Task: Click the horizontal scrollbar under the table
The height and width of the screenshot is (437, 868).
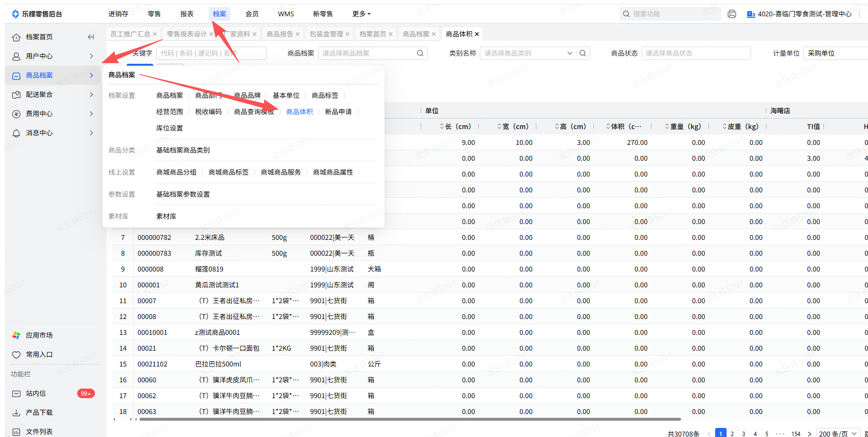Action: pyautogui.click(x=410, y=419)
